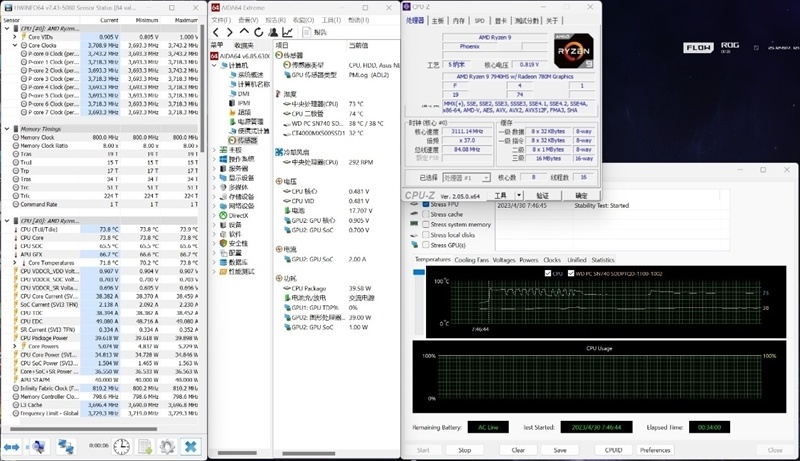Open the SPD tab in CPU-Z
The image size is (800, 461).
tap(479, 20)
